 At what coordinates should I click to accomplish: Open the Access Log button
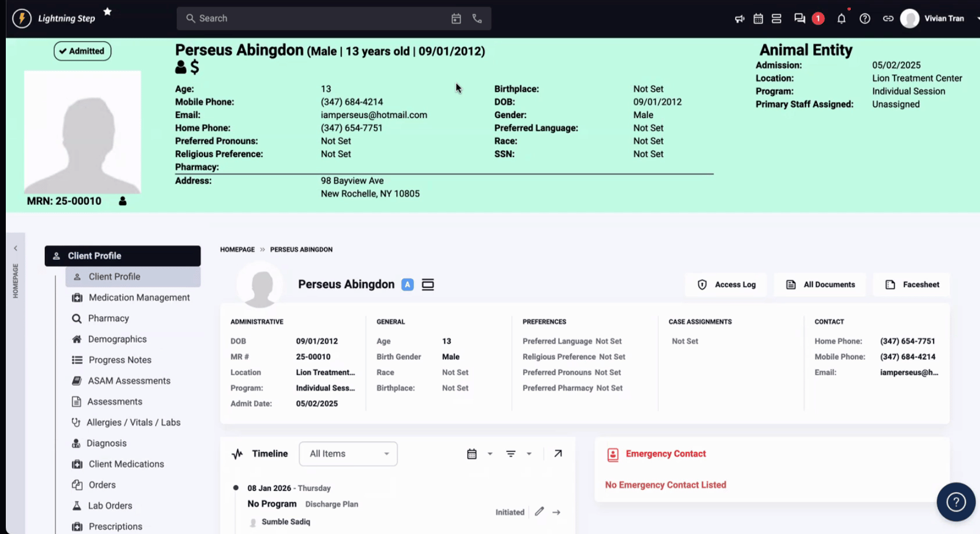click(726, 284)
